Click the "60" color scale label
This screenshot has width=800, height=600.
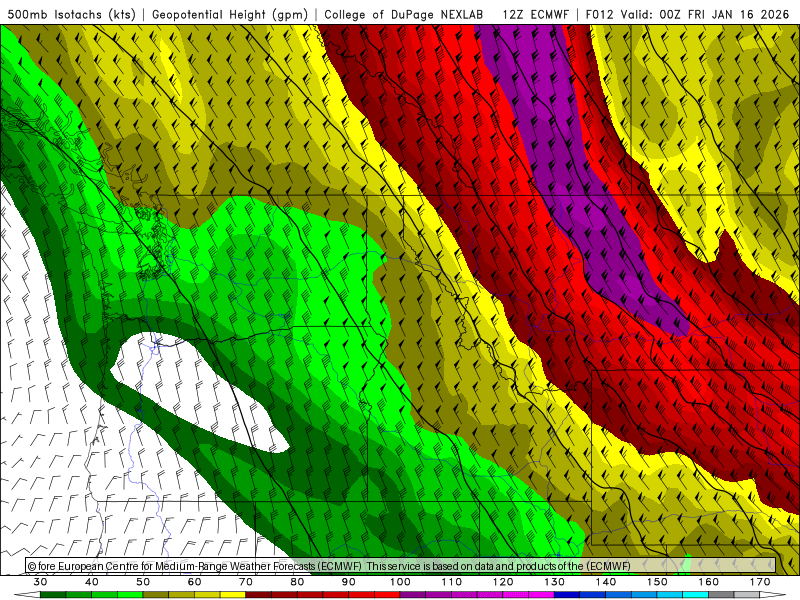194,582
